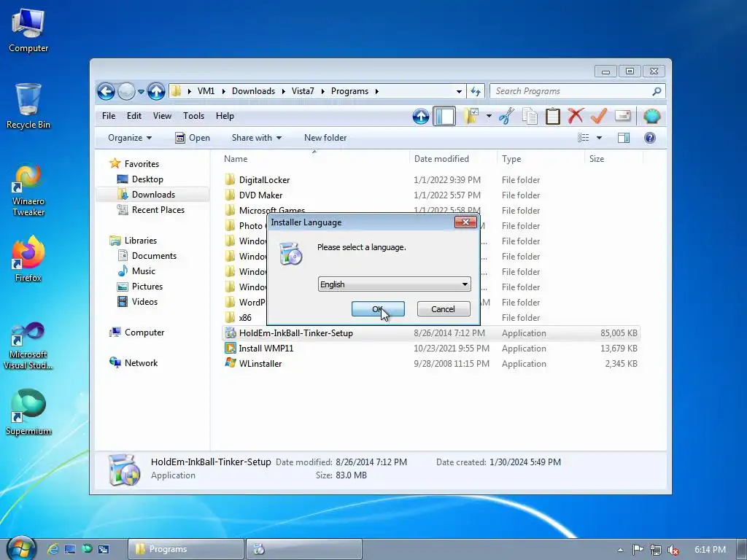Click the Search Programs input field
This screenshot has width=747, height=560.
coord(570,91)
